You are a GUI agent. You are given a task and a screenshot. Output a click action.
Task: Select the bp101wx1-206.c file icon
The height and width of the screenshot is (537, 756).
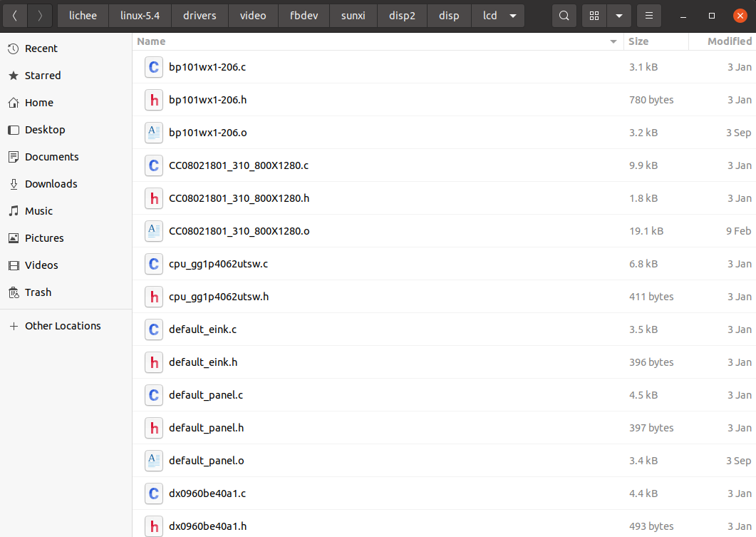click(153, 67)
